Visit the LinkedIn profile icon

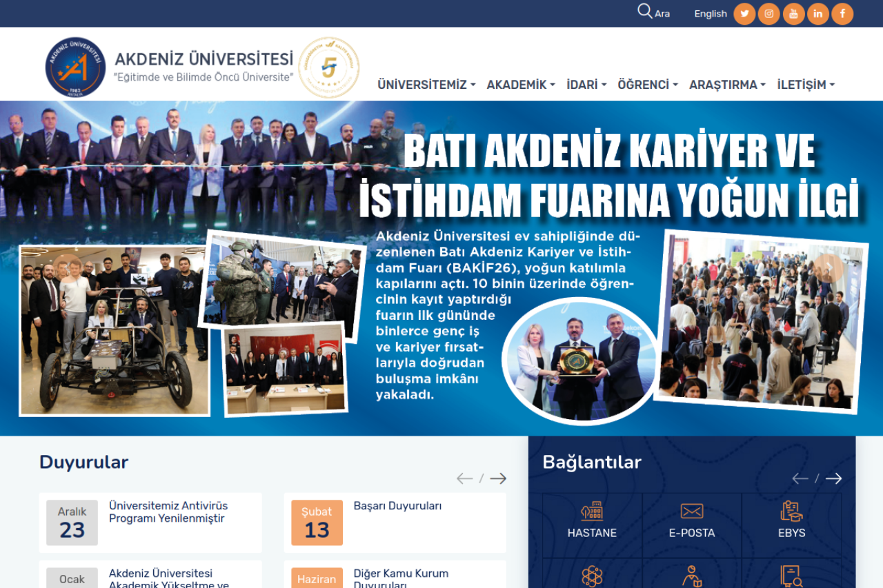click(817, 14)
